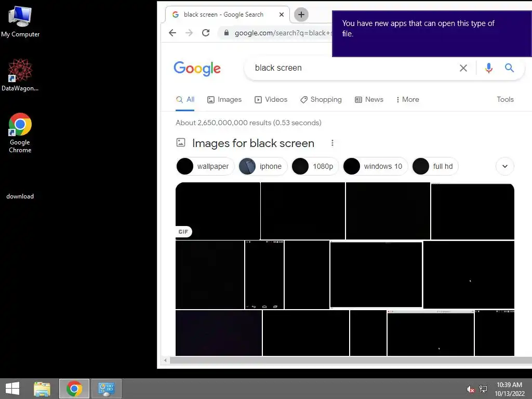The height and width of the screenshot is (399, 532).
Task: Switch to Shopping results tab
Action: click(321, 99)
